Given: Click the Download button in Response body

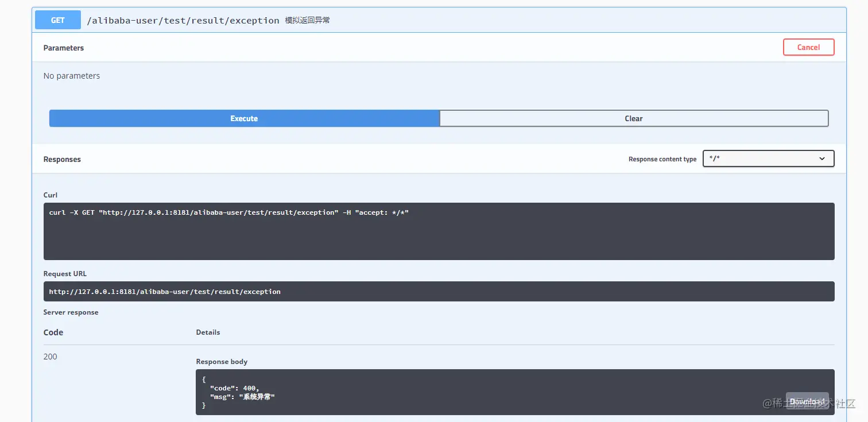Looking at the screenshot, I should 807,401.
